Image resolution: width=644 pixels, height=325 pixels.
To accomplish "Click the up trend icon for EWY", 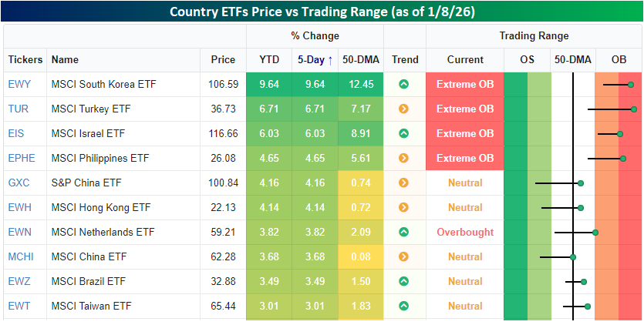I will (x=403, y=84).
